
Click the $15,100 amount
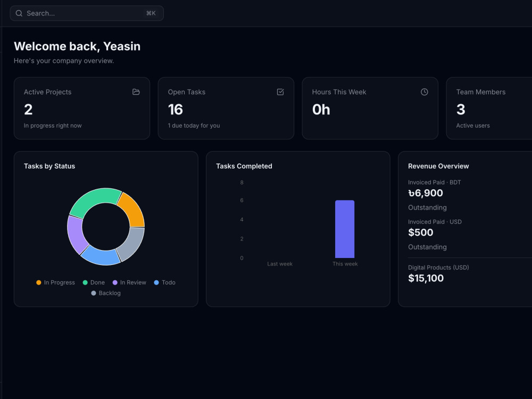click(x=426, y=278)
